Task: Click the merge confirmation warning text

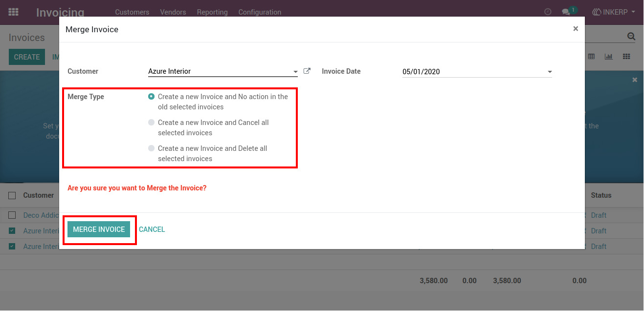Action: tap(137, 187)
